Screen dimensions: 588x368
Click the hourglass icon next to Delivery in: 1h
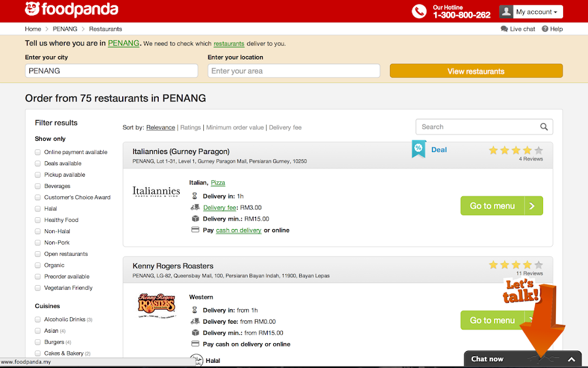(x=195, y=196)
